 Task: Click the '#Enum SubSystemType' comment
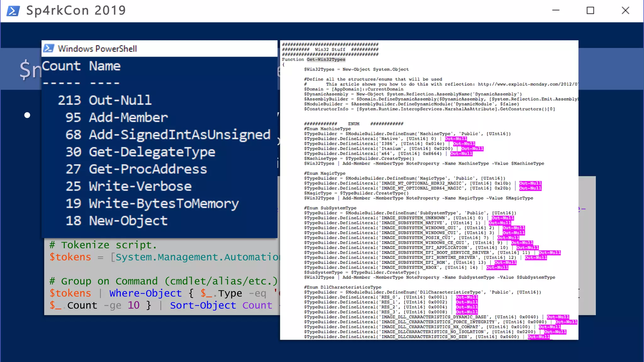point(330,208)
